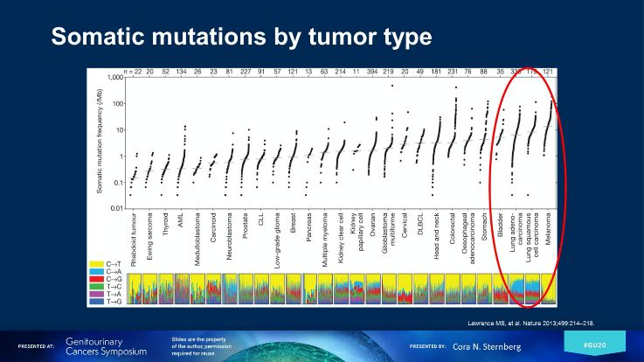Screen dimensions: 644x362
Task: Click the #GU20 hashtag badge
Action: pos(595,344)
